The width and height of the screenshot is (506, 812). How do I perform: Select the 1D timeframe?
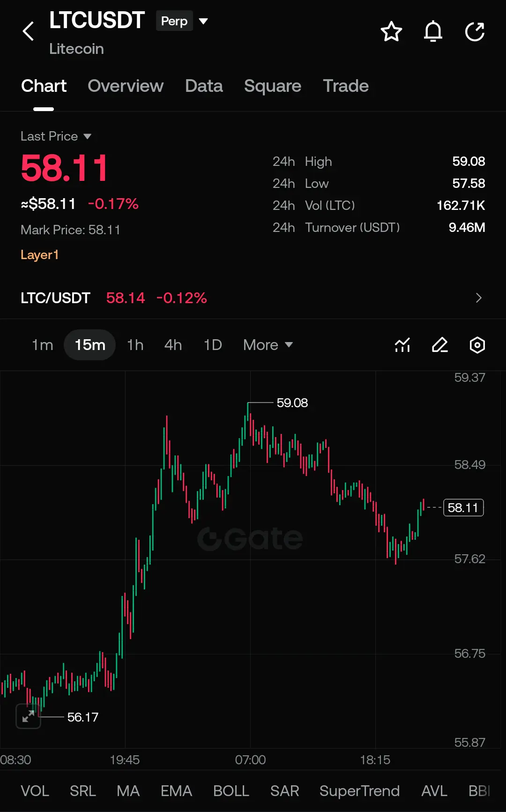213,345
